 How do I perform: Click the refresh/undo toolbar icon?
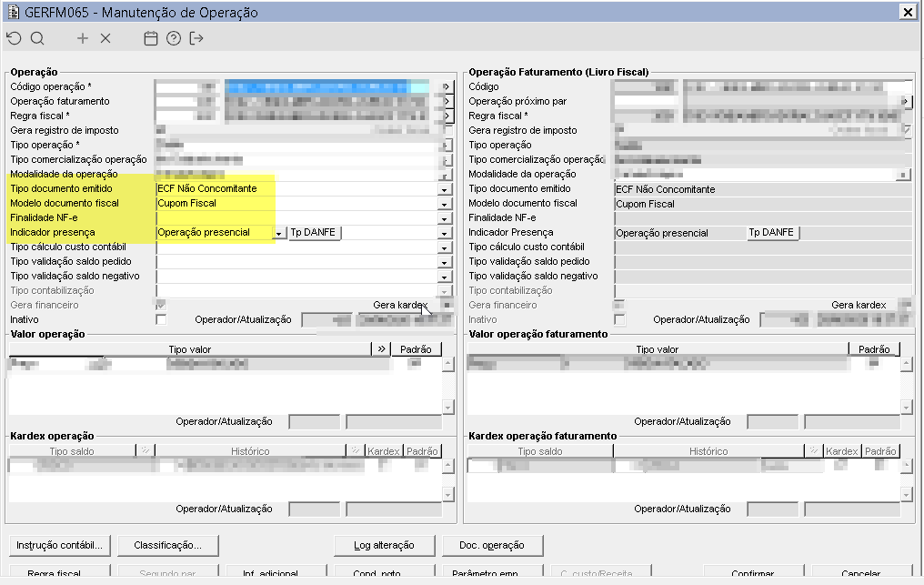coord(15,38)
